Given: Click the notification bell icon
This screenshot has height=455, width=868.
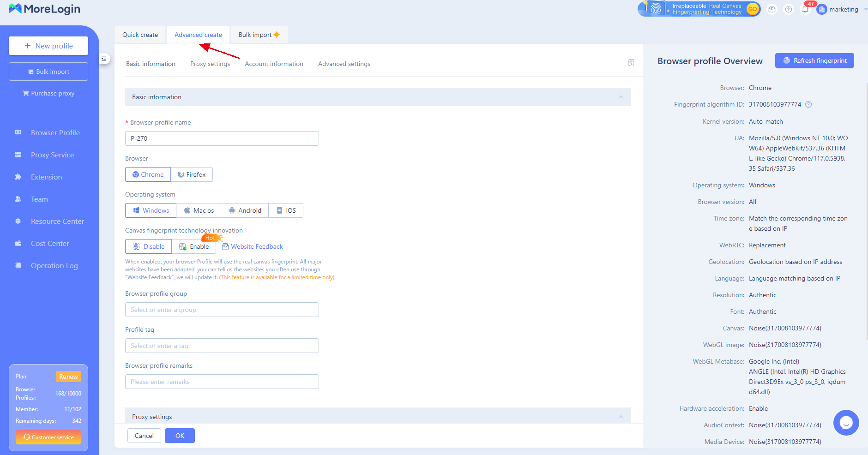Looking at the screenshot, I should 805,9.
